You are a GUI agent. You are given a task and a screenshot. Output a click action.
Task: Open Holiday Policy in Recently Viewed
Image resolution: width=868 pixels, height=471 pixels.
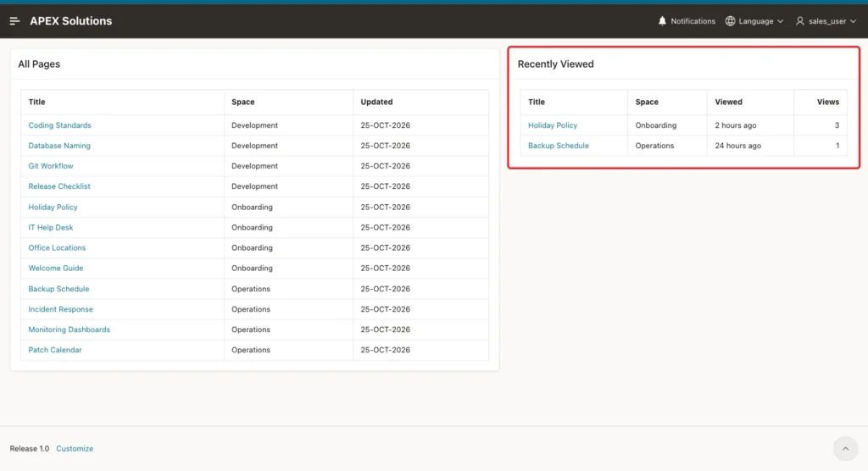pyautogui.click(x=553, y=125)
